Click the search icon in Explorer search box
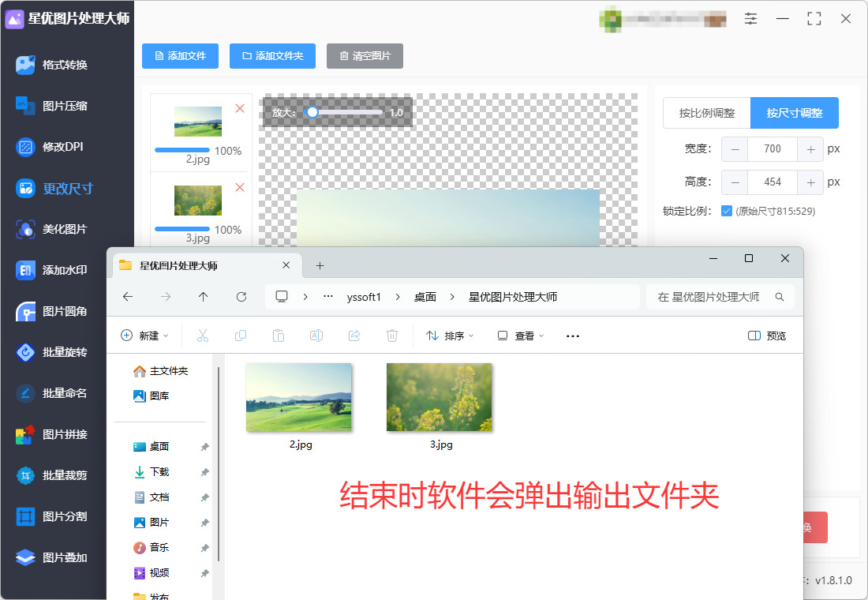 coord(780,297)
